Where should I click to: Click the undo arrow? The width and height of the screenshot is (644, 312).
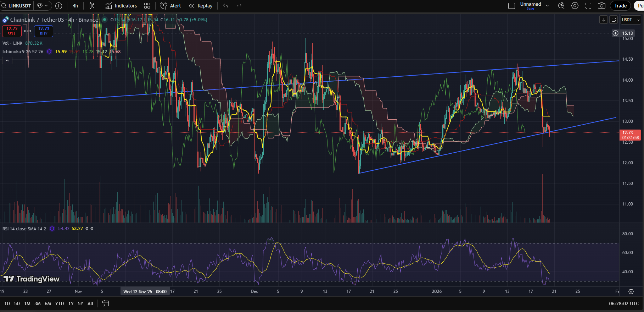[226, 6]
